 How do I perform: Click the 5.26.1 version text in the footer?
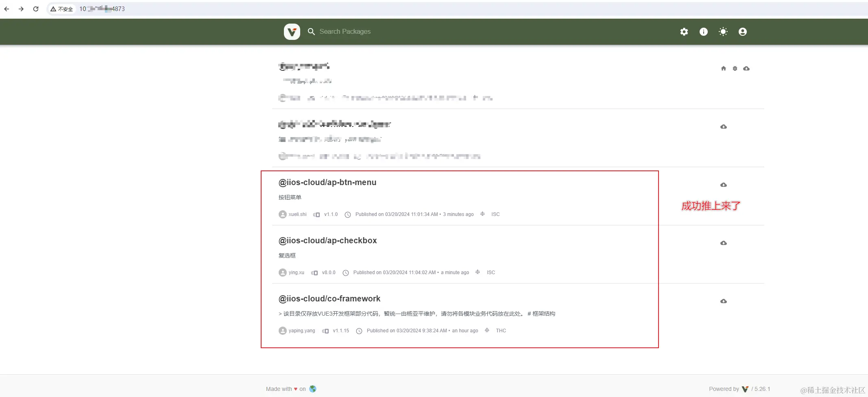(762, 389)
